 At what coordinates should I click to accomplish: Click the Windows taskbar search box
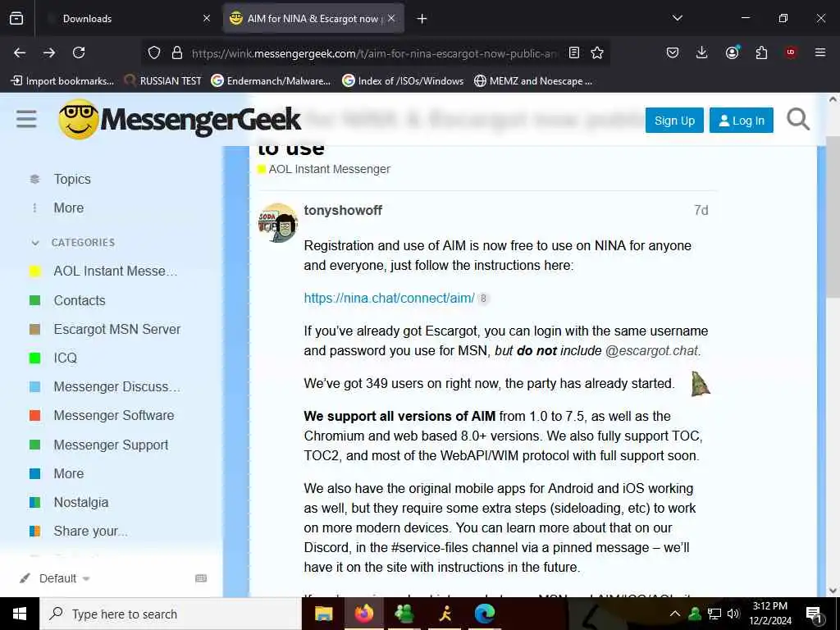pos(171,614)
